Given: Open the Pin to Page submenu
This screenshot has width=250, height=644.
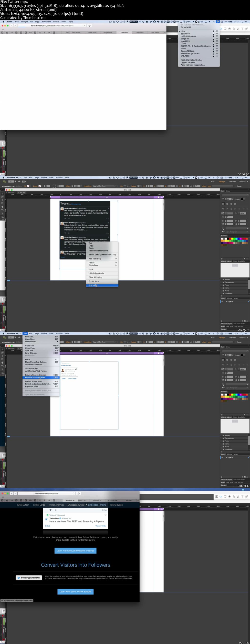Looking at the screenshot, I should 102,265.
